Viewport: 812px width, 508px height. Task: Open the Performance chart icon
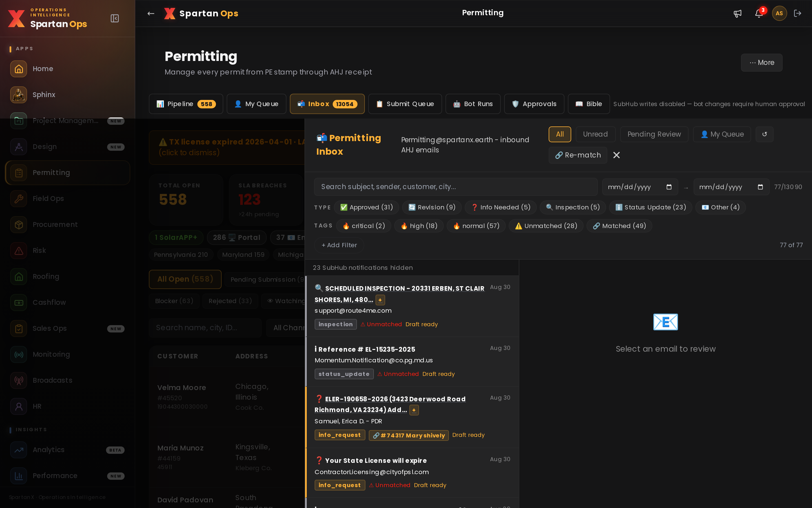(19, 476)
